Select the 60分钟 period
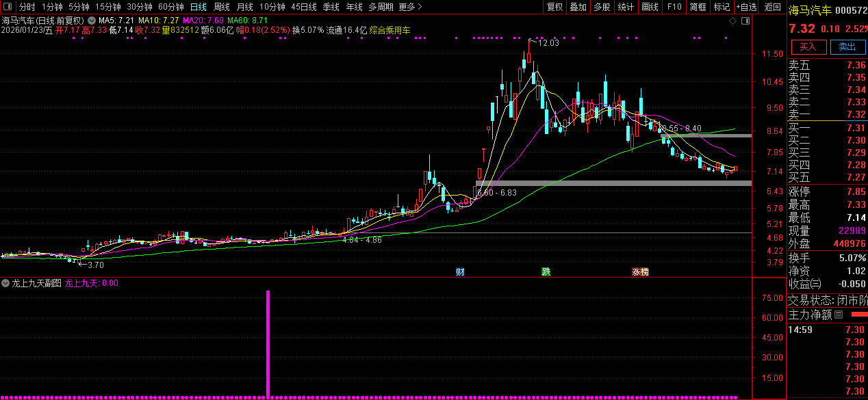This screenshot has width=868, height=400. click(x=171, y=7)
